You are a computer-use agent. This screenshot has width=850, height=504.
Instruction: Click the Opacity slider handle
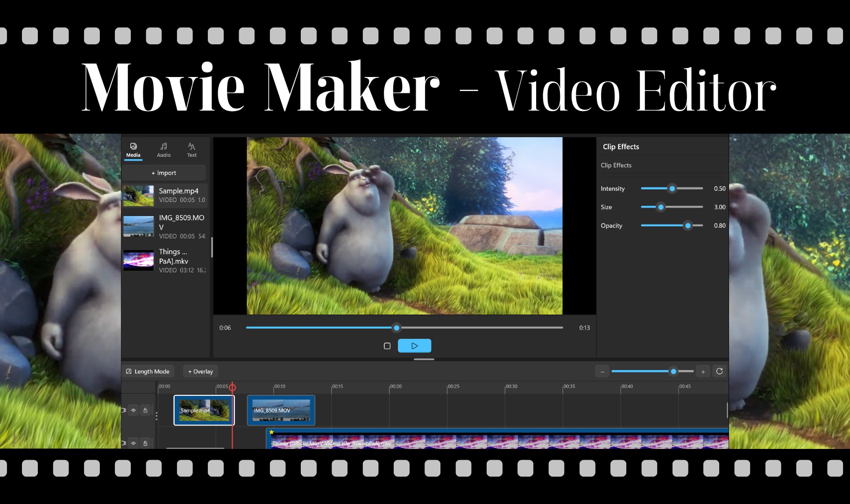point(688,225)
